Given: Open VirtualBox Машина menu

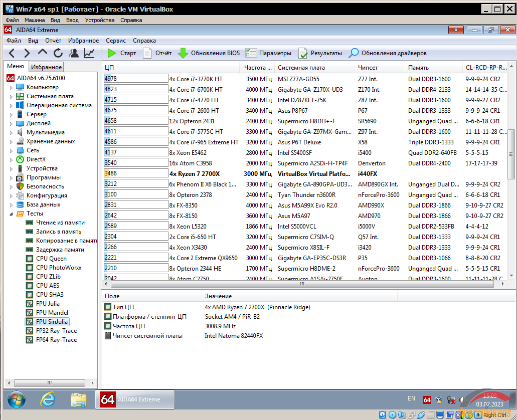Looking at the screenshot, I should click(34, 20).
